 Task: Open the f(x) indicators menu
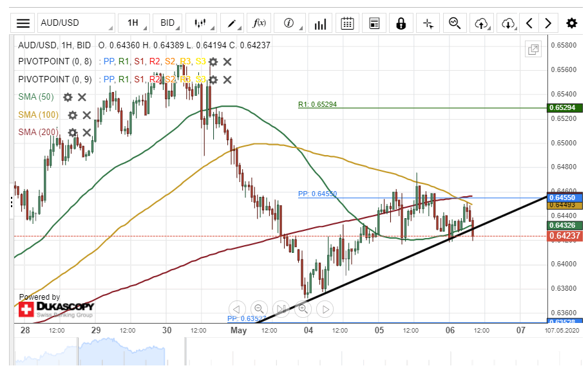(259, 23)
